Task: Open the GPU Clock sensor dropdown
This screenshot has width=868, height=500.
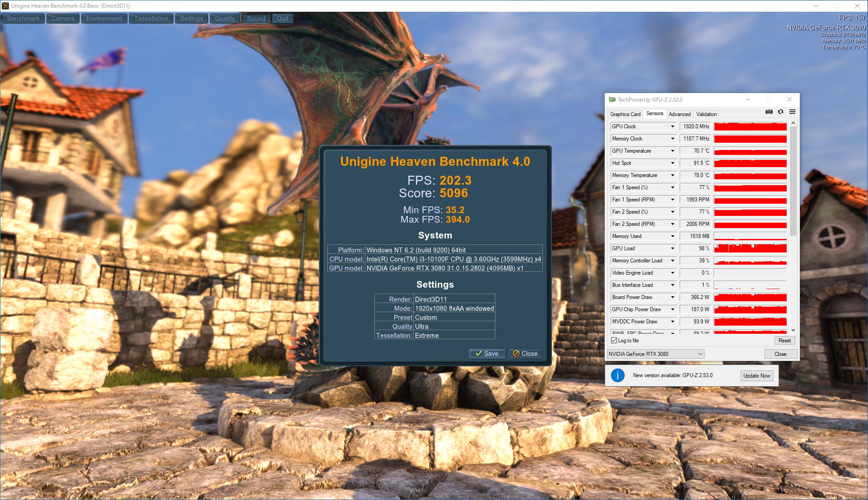Action: tap(672, 126)
